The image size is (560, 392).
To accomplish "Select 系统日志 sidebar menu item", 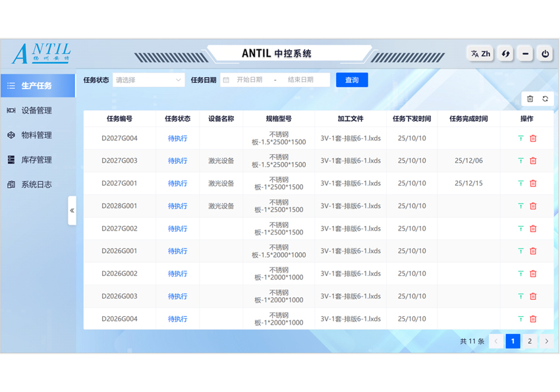I will tap(36, 184).
